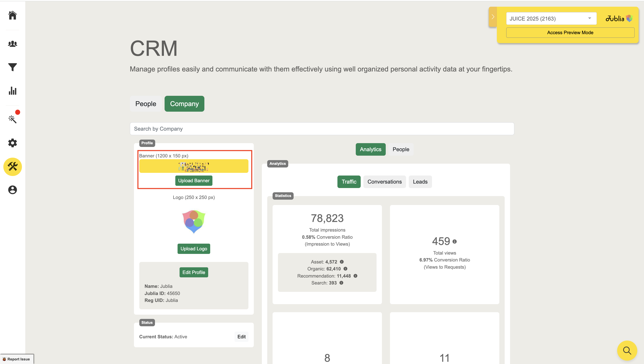Open the settings gear in sidebar

pos(13,143)
